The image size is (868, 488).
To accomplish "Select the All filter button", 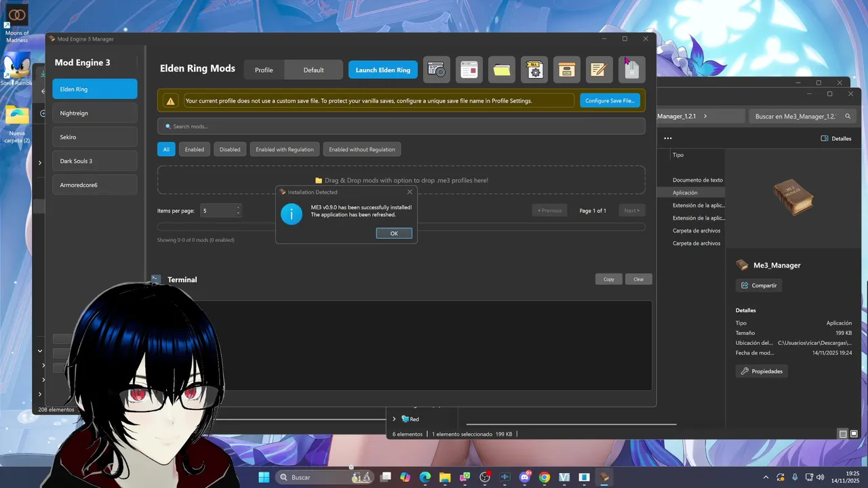I will click(166, 149).
